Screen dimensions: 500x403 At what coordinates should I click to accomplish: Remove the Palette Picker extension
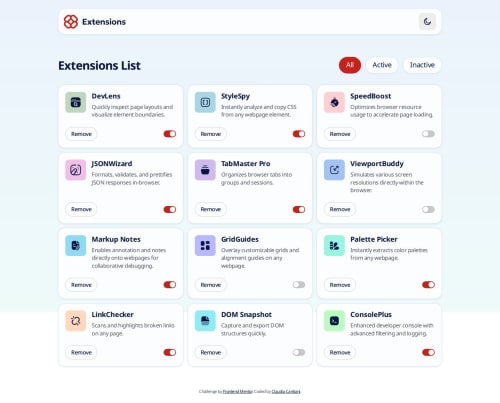click(340, 285)
